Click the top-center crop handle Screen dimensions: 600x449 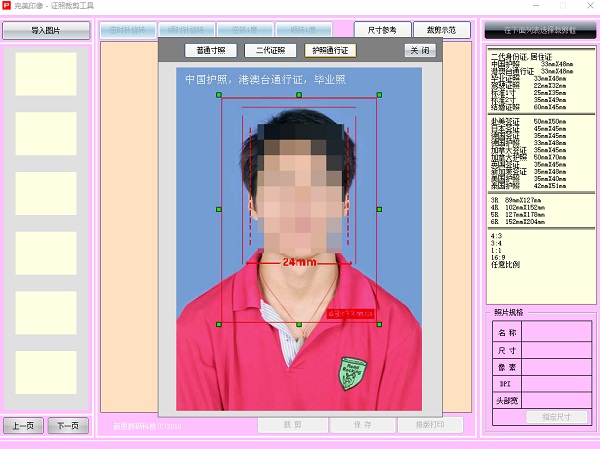click(x=299, y=96)
